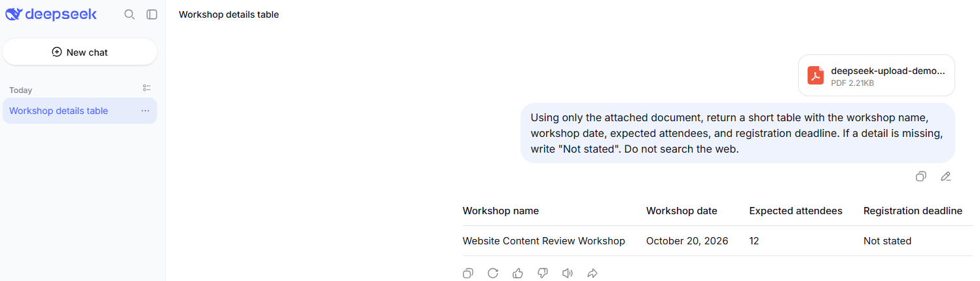Screen dimensions: 980x281
Task: Click the Workshop details table page title
Action: point(229,14)
